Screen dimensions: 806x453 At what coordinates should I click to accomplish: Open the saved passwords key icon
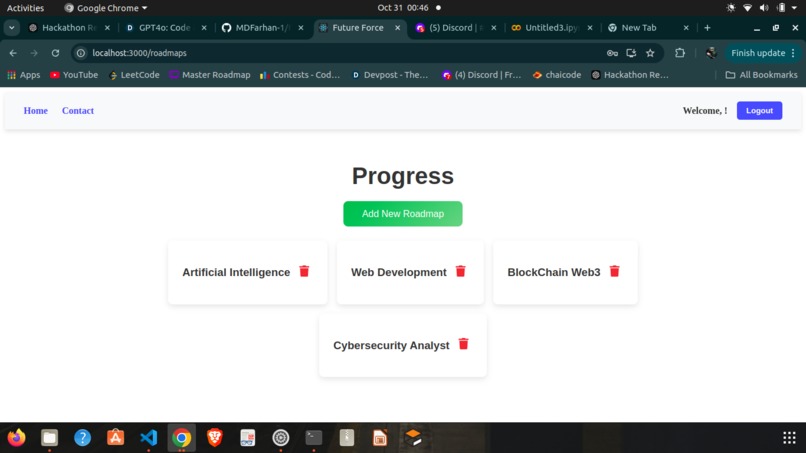[x=612, y=53]
